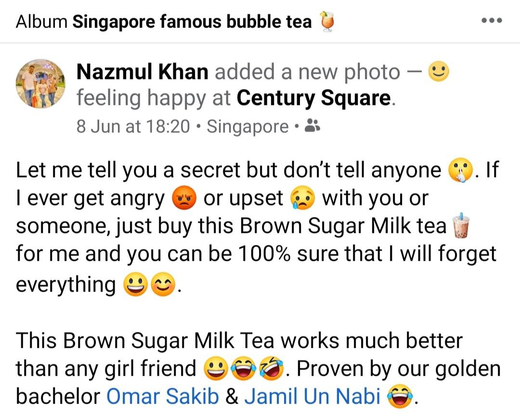Click the bubble tea cup emoji

461,226
